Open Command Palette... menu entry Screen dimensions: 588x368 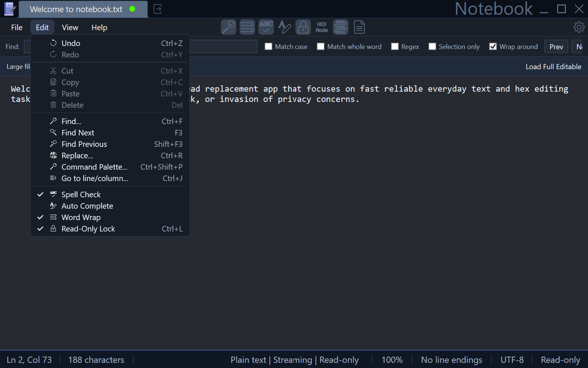110,167
